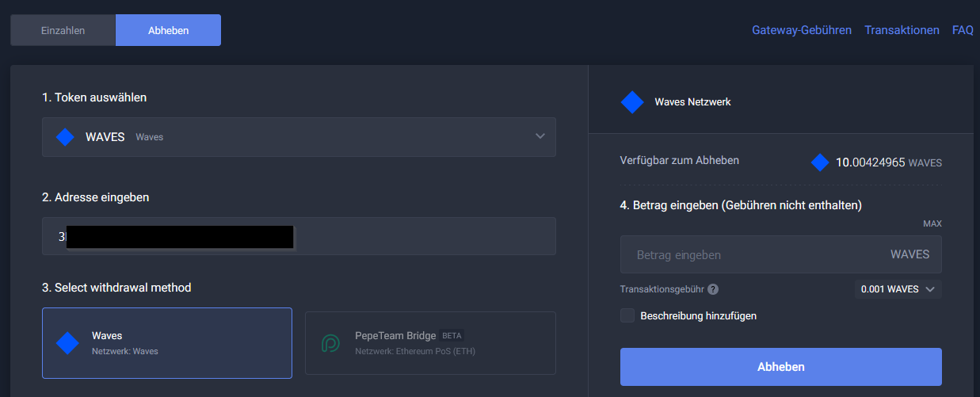Click the WAVES diamond icon in the token selector
980x397 pixels.
tap(65, 137)
